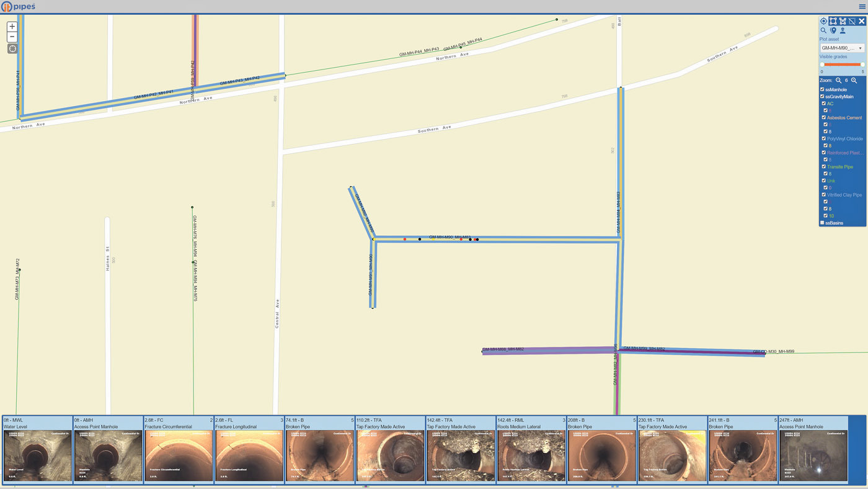Screen dimensions: 868x489
Task: Click the map zoom in plus button
Action: click(x=12, y=27)
